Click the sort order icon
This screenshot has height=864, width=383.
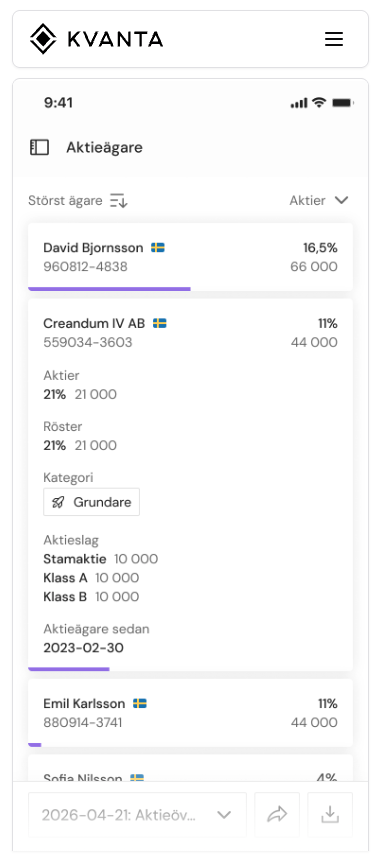(118, 201)
